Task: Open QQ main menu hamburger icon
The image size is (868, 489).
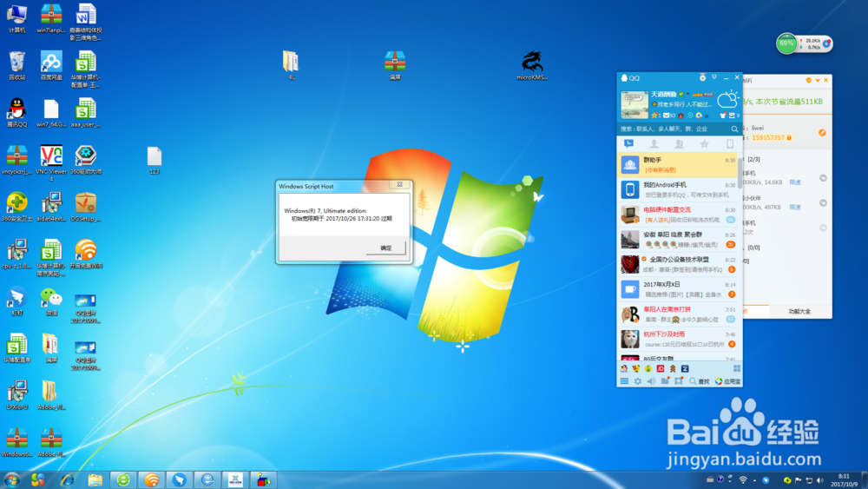Action: [624, 381]
